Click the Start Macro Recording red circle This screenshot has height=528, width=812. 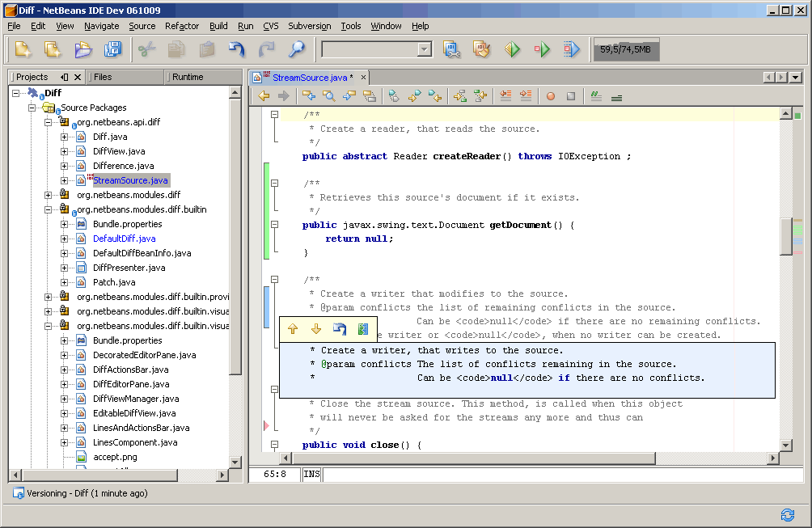(551, 96)
